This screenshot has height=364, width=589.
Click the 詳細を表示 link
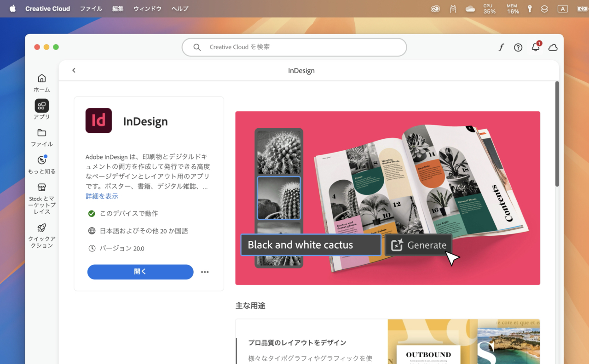click(102, 196)
